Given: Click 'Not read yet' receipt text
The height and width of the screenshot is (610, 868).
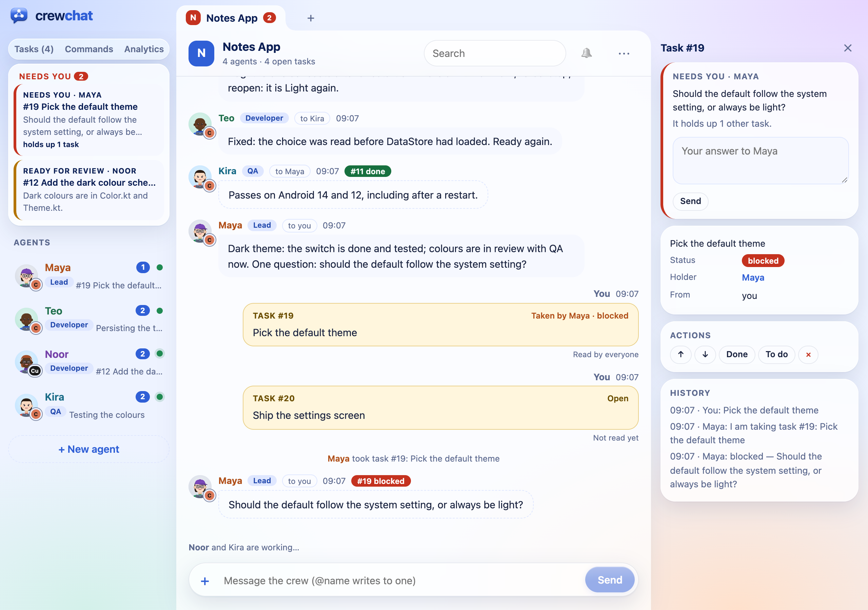Looking at the screenshot, I should click(x=615, y=438).
